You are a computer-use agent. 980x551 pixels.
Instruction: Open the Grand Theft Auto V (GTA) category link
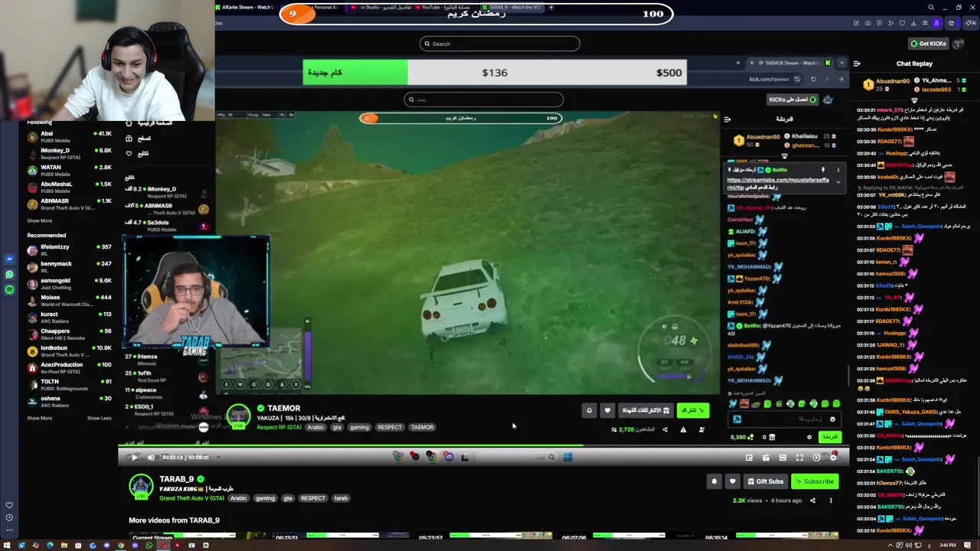pyautogui.click(x=191, y=498)
